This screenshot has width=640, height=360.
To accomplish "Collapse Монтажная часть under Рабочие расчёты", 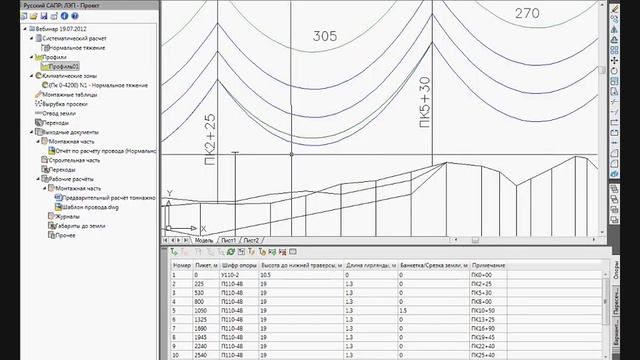I will point(45,189).
